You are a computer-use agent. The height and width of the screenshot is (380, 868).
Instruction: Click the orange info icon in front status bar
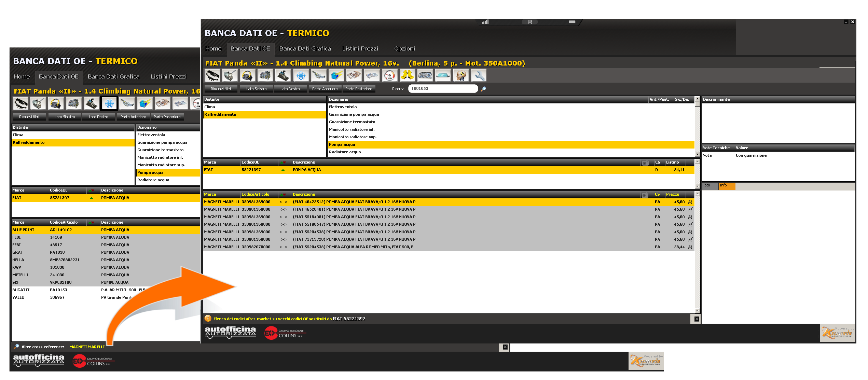pyautogui.click(x=208, y=319)
